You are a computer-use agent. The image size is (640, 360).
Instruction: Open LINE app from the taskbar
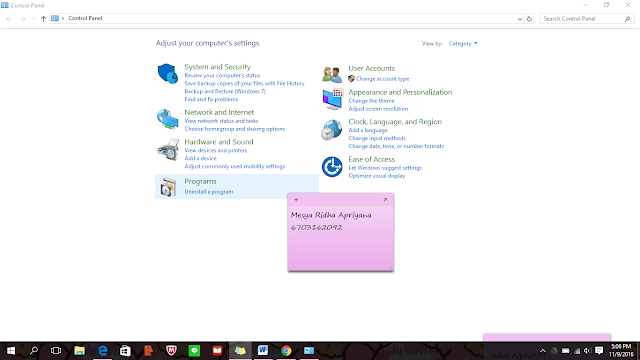194,351
